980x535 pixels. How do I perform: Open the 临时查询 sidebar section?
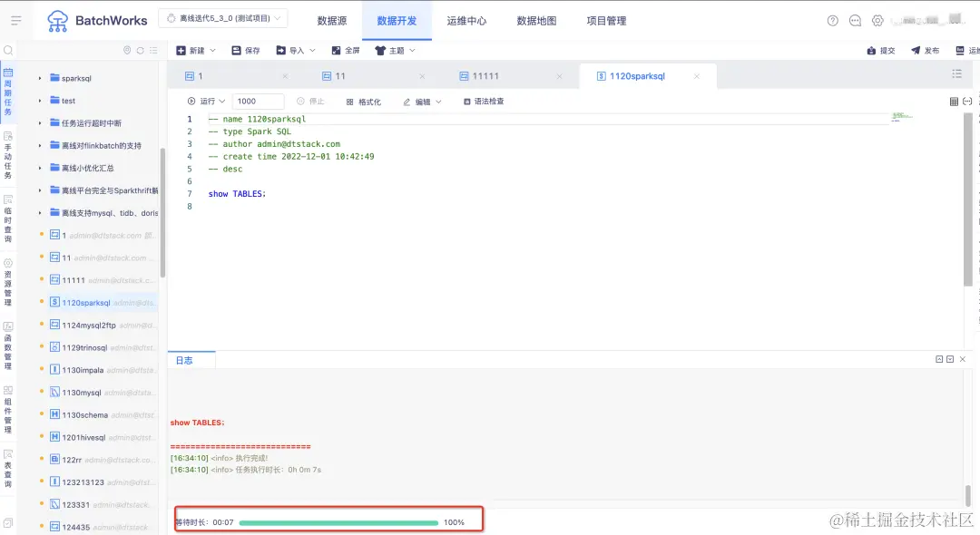[x=8, y=219]
